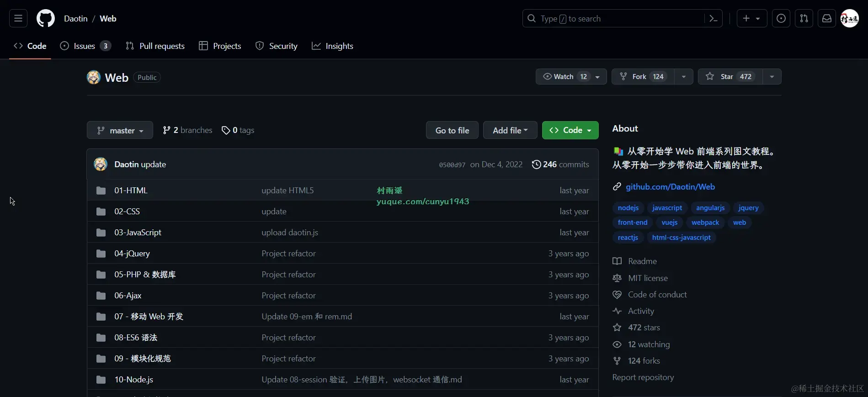Click the javascript topic tag
Screen dimensions: 868x397
667,208
